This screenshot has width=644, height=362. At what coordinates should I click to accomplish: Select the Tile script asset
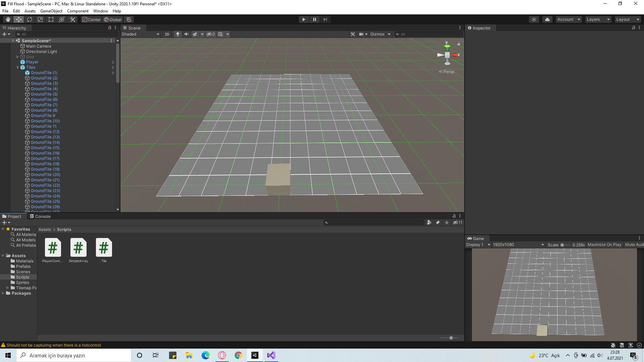[x=104, y=250]
